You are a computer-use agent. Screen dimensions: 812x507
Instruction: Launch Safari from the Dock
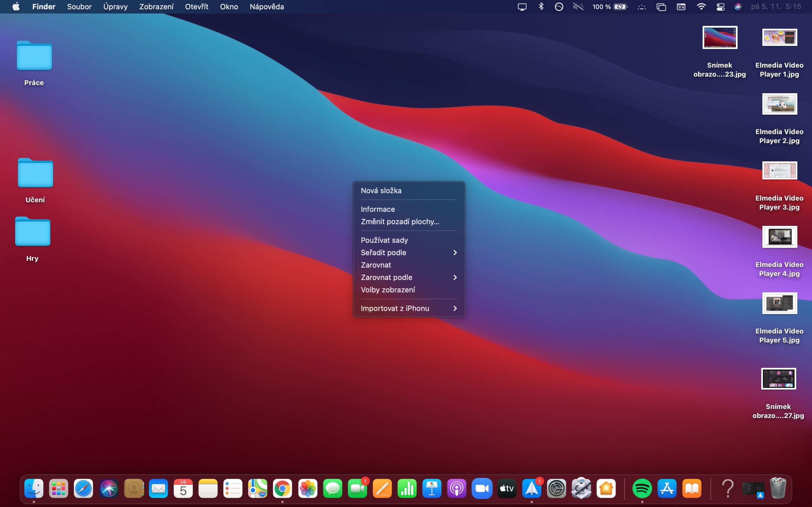pos(83,489)
